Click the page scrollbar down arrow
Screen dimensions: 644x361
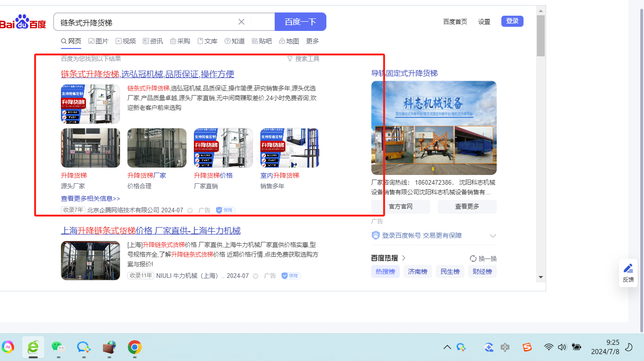(x=541, y=277)
